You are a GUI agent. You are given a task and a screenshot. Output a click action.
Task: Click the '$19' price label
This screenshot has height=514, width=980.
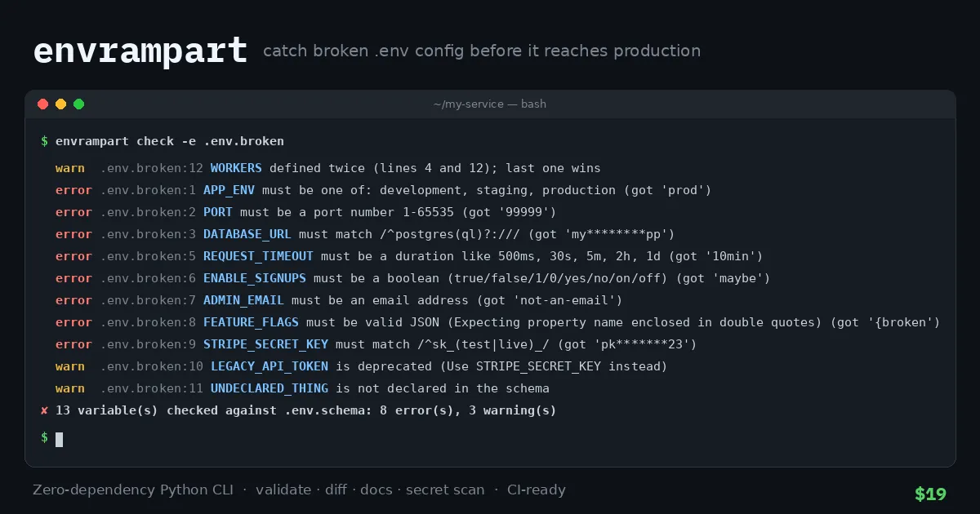(x=930, y=494)
